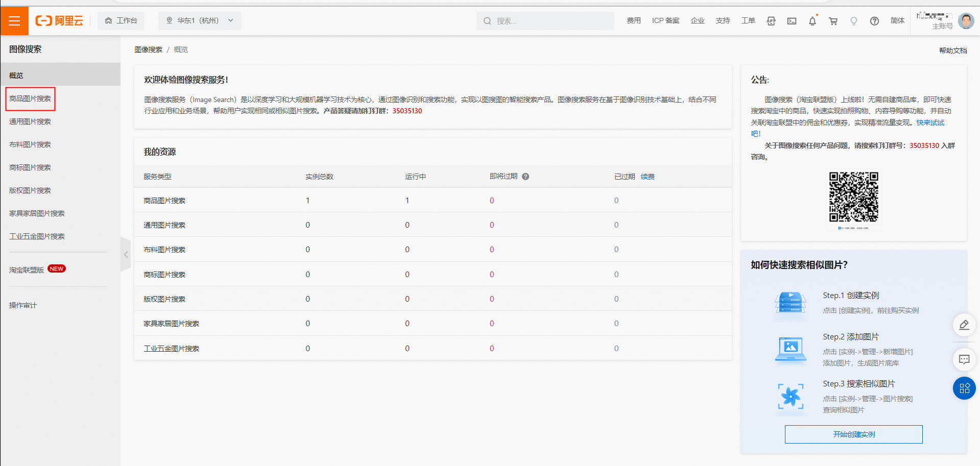
Task: Open the notifications bell
Action: click(x=812, y=21)
